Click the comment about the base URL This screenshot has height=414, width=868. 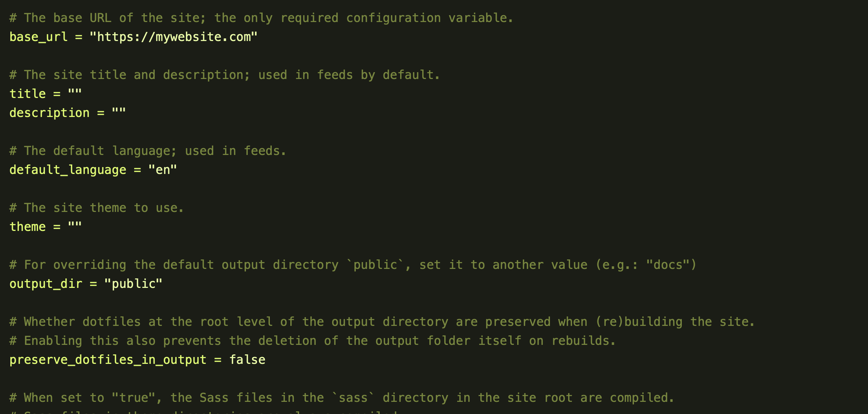click(261, 18)
